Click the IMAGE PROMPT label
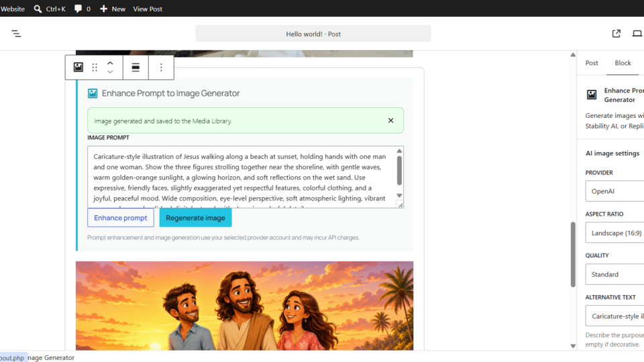The width and height of the screenshot is (644, 362). [108, 137]
